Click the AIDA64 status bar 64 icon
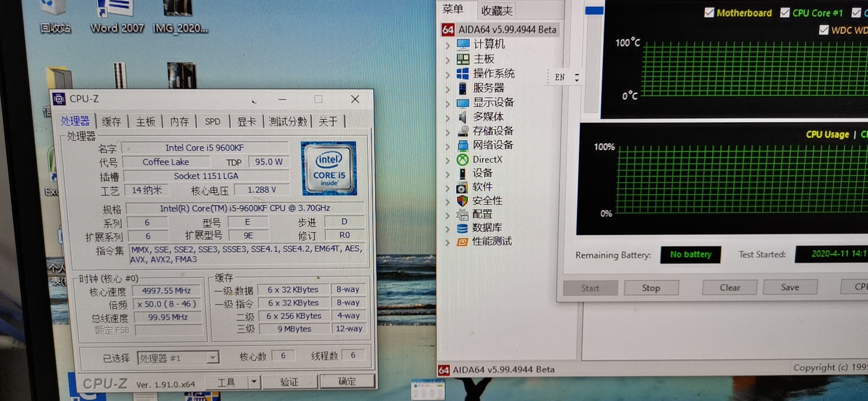Viewport: 868px width, 401px height. [444, 370]
